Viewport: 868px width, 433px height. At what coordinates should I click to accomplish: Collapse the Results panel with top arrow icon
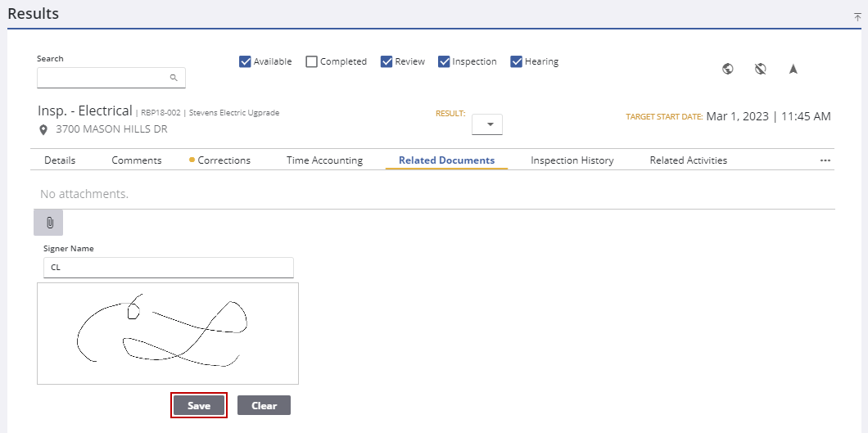tap(857, 16)
